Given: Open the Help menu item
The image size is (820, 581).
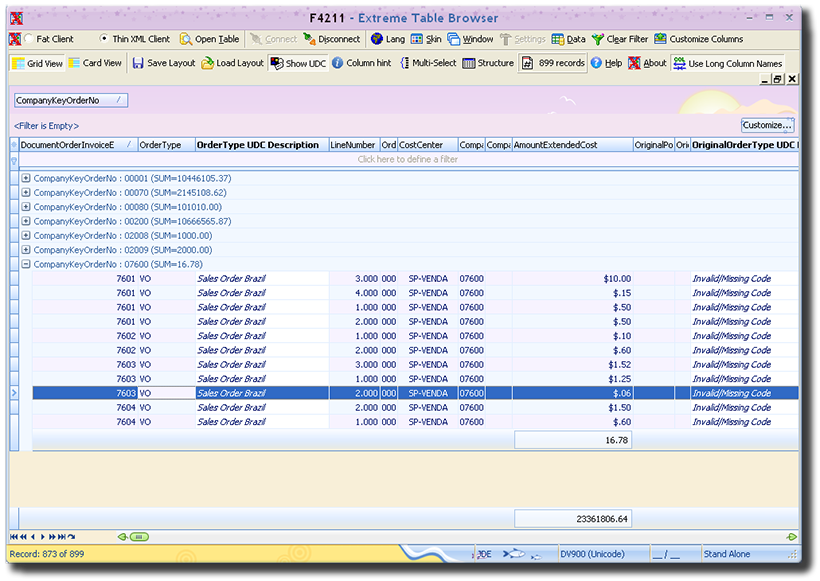Looking at the screenshot, I should click(x=607, y=63).
